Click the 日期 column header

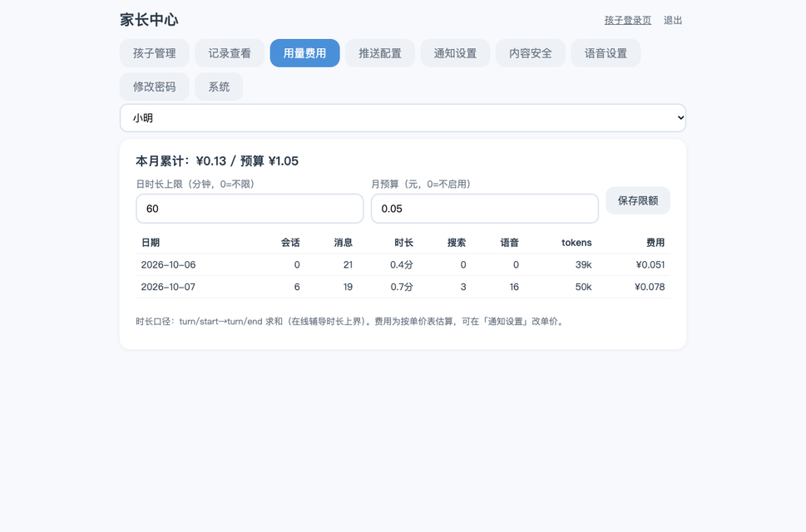151,243
